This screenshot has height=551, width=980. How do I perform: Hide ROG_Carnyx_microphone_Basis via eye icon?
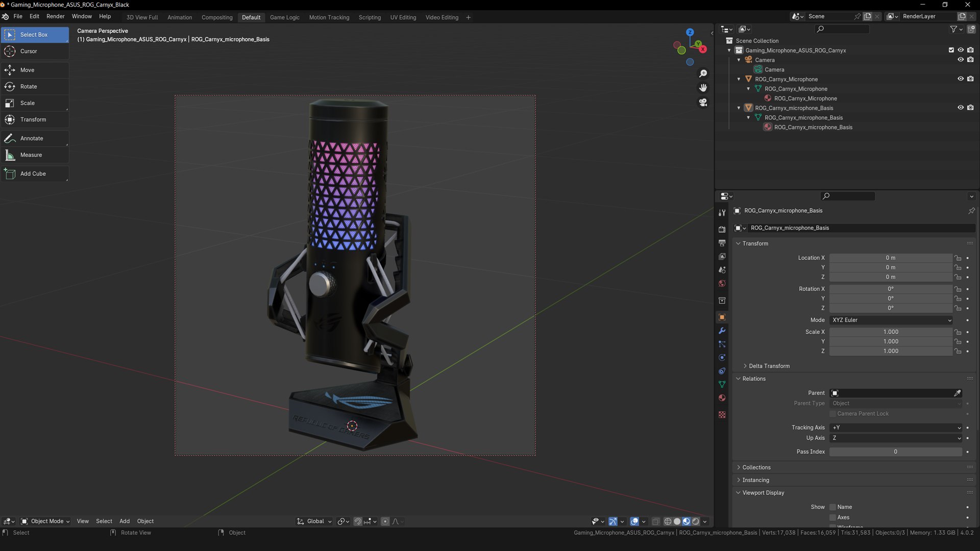(960, 108)
